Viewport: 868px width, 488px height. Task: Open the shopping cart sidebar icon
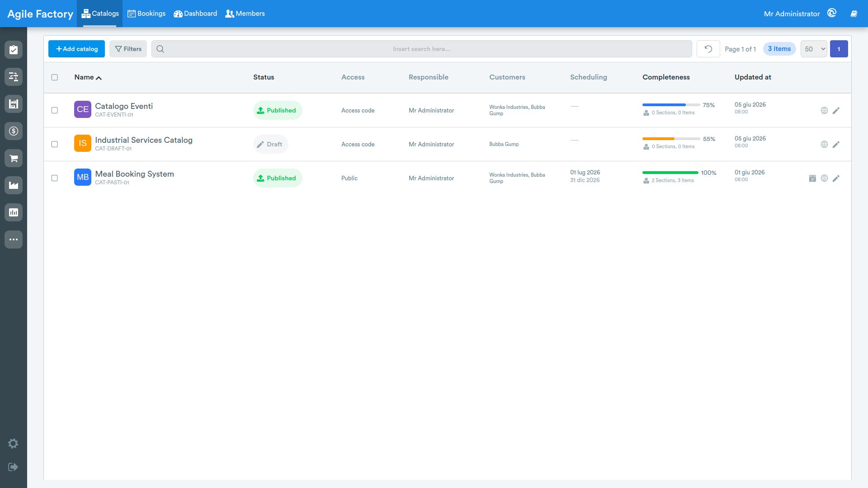14,158
